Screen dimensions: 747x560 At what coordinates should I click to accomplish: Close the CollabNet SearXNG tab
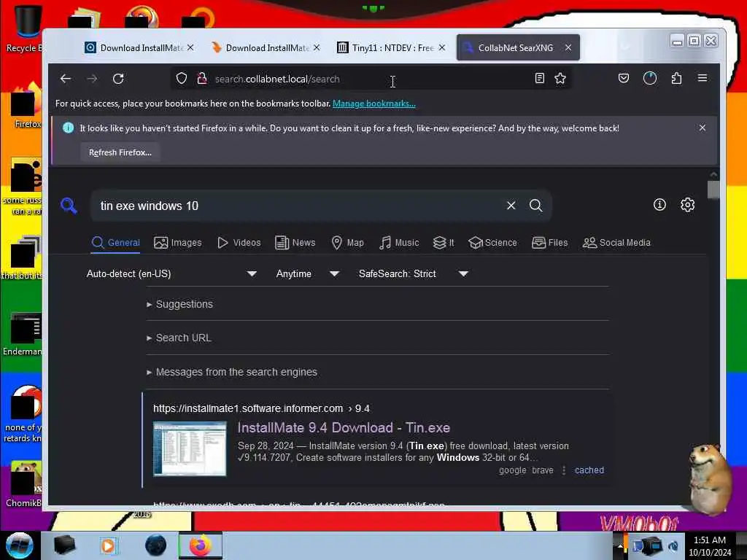(568, 47)
